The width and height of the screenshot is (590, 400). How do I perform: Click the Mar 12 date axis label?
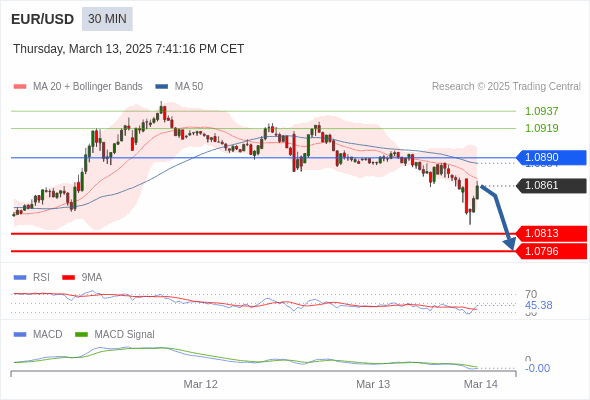pos(201,384)
